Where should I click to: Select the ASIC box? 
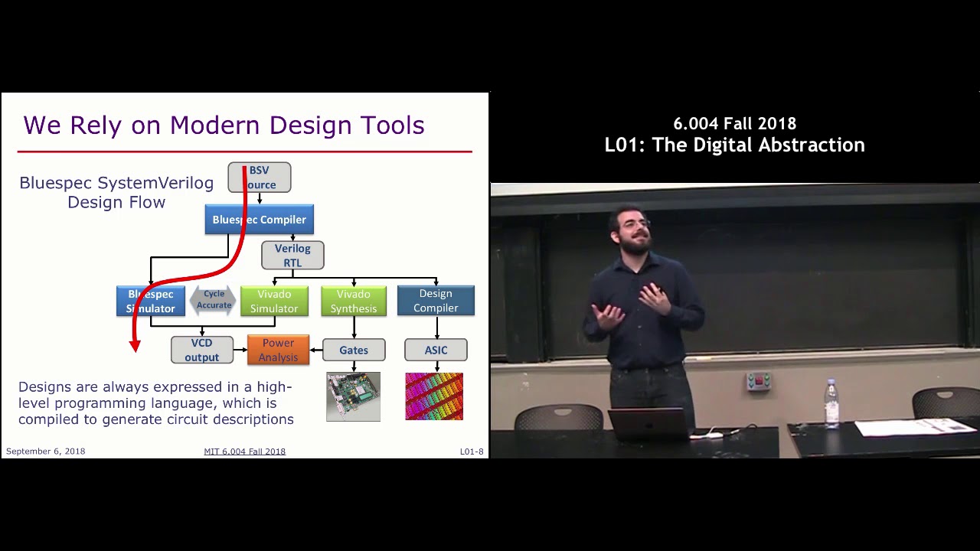tap(436, 350)
